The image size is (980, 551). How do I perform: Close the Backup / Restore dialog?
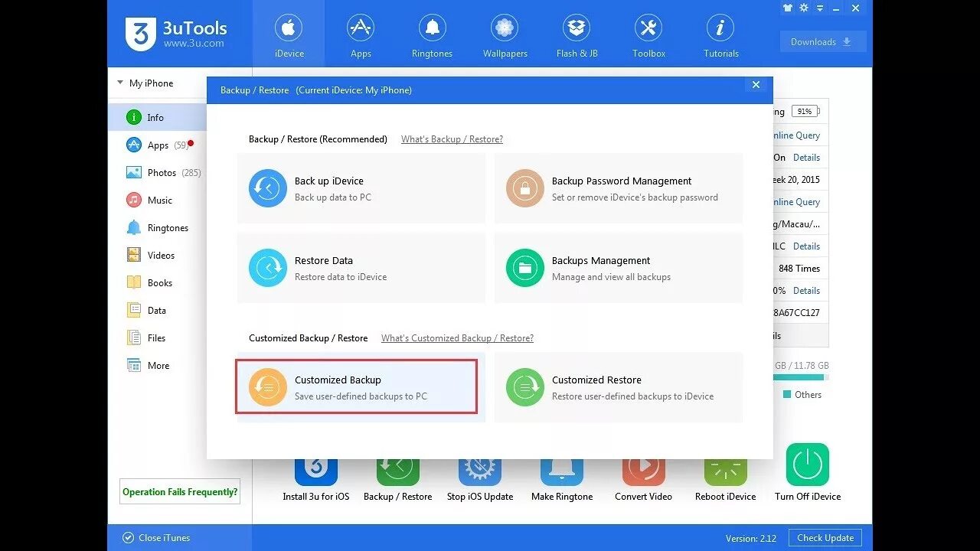[756, 85]
